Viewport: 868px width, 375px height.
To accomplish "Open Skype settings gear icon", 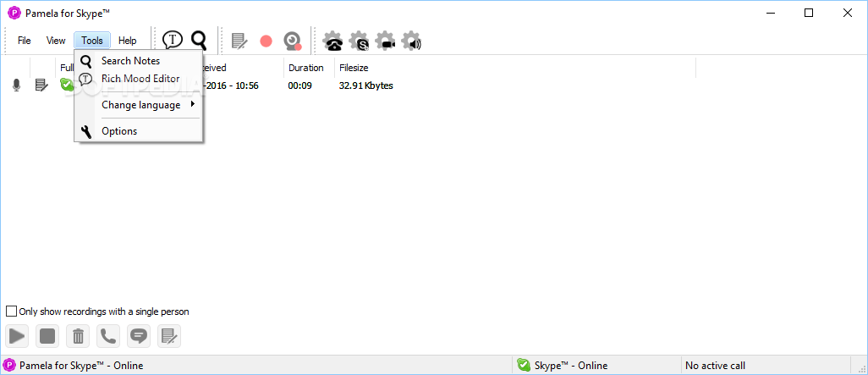I will (x=360, y=41).
